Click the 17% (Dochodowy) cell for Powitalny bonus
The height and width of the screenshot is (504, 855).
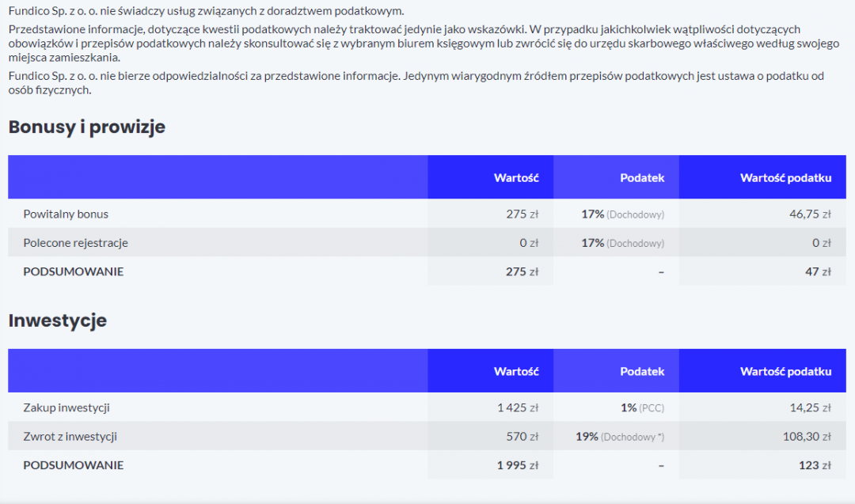point(623,214)
